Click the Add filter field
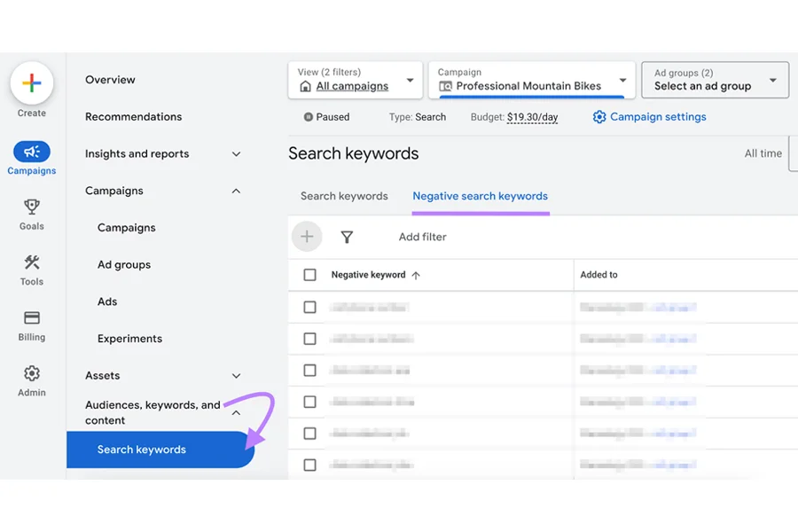The image size is (798, 532). pos(422,237)
